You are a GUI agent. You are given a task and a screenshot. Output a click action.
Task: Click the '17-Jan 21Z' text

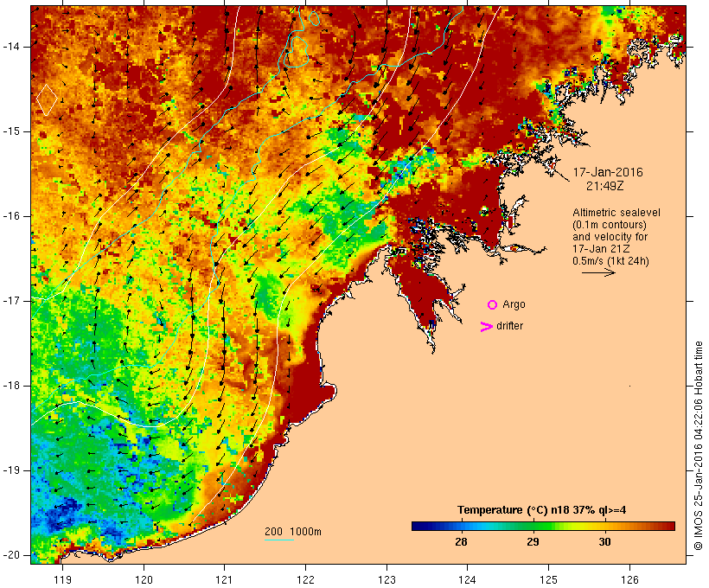pos(601,249)
